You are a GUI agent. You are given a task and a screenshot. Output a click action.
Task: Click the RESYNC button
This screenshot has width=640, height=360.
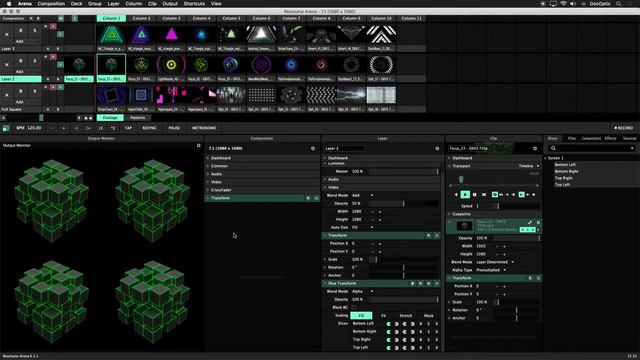149,128
